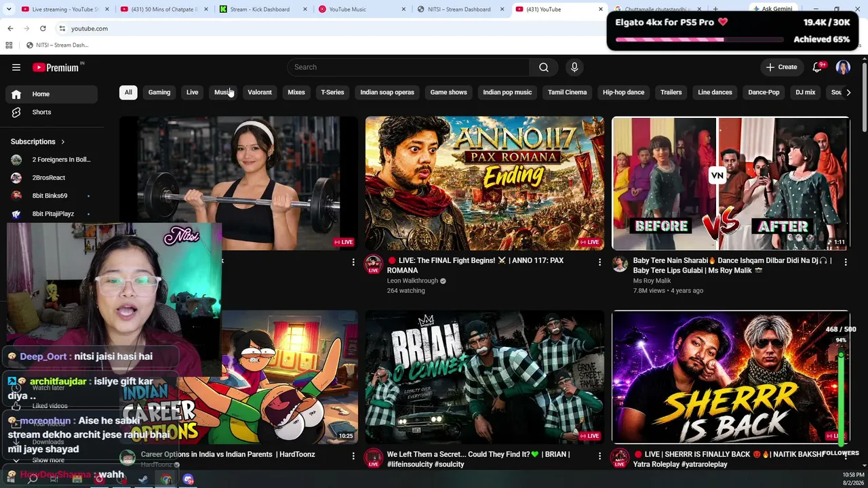Open Leon Walkthrough channel avatar
Viewport: 868px width, 488px height.
click(374, 265)
